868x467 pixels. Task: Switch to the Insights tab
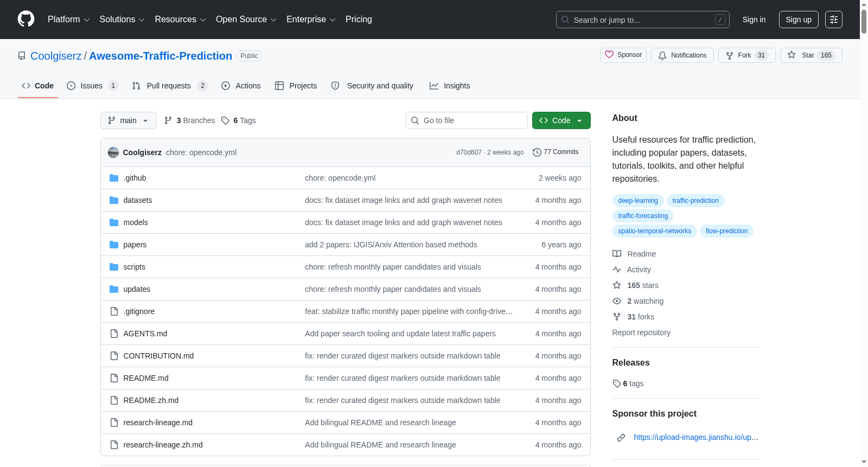pos(450,86)
